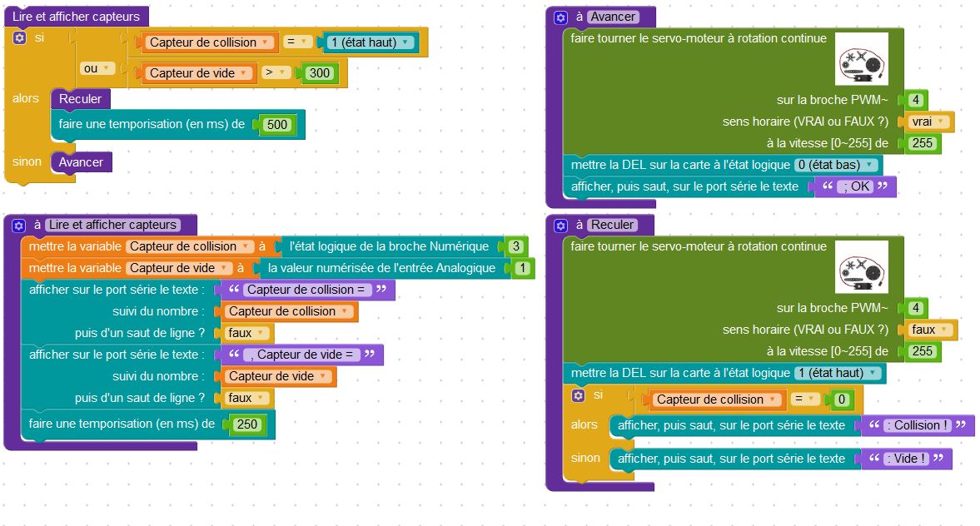The image size is (980, 526).
Task: Change the 'vrai' sens horaire dropdown in Avancer
Action: click(x=929, y=122)
